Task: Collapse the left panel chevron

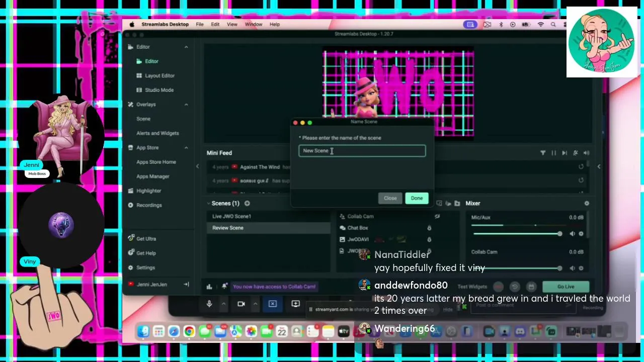Action: pos(197,166)
